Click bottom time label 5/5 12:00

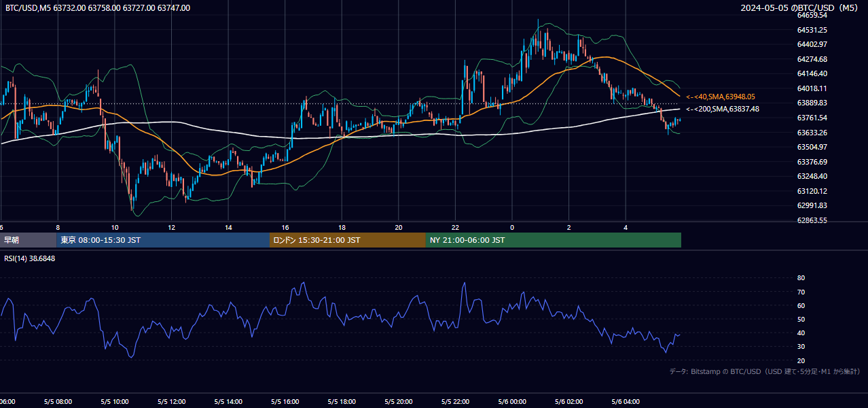(x=172, y=402)
